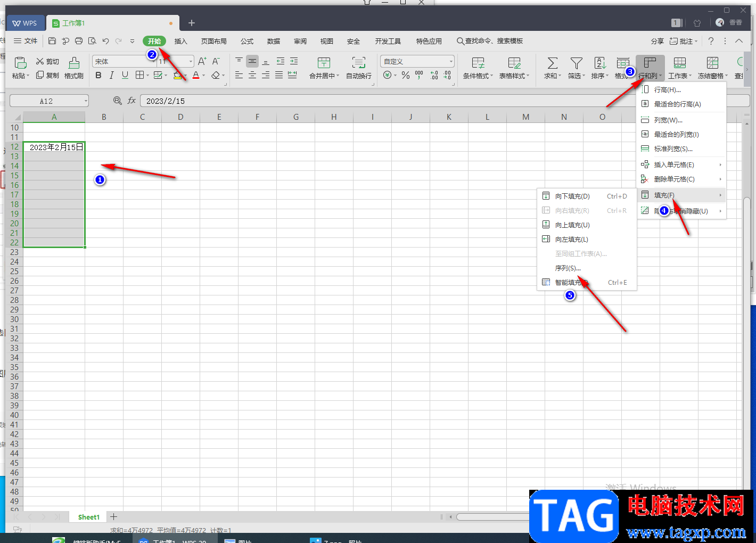Click the Wrap Text (自动换行) button
Image resolution: width=756 pixels, height=543 pixels.
click(x=359, y=68)
